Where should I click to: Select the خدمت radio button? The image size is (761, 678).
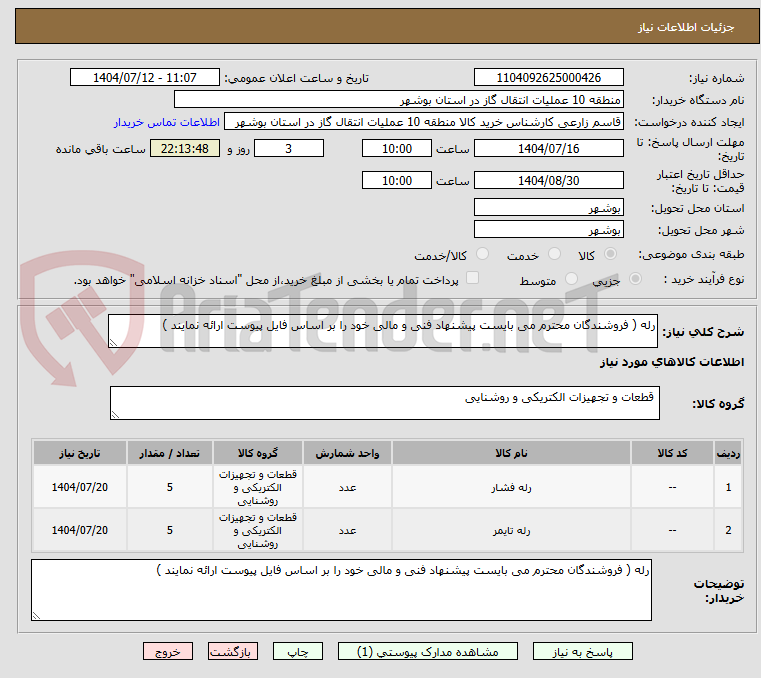tap(554, 254)
